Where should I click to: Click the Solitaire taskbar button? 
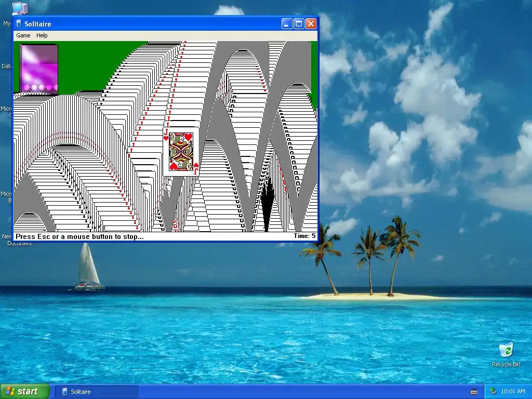click(x=96, y=392)
